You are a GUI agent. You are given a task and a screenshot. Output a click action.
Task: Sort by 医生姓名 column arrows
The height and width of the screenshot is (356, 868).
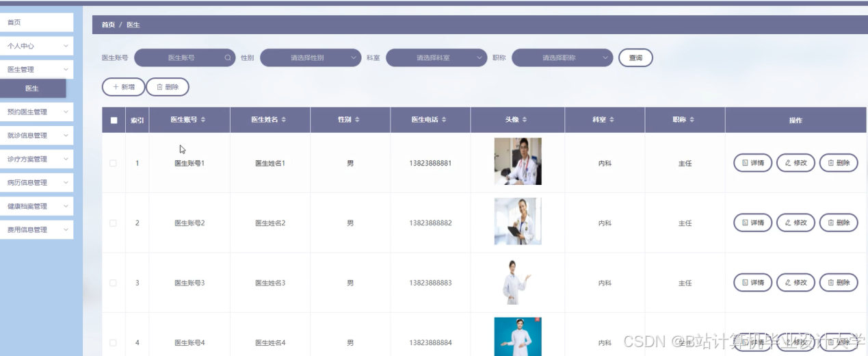284,120
